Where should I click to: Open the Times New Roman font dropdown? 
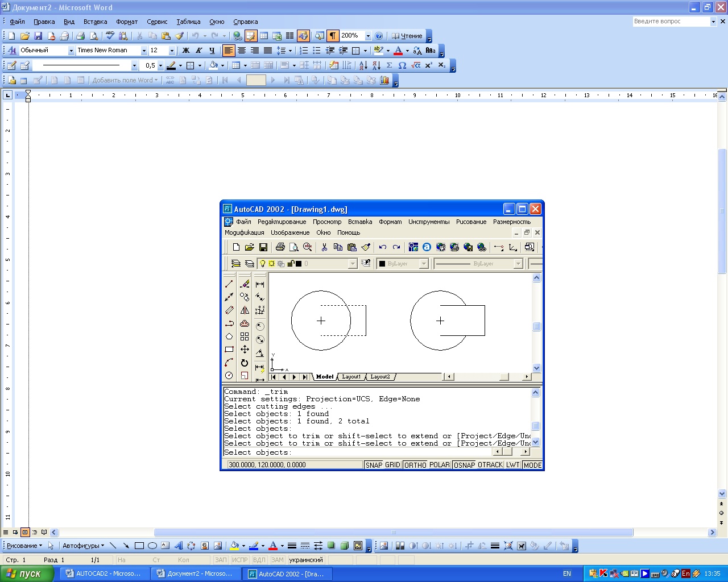[144, 51]
